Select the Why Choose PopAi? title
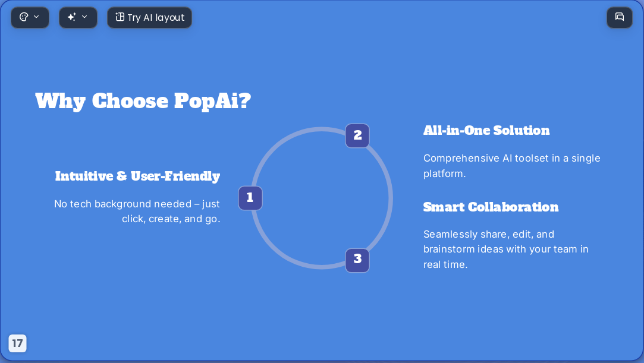Image resolution: width=644 pixels, height=363 pixels. pyautogui.click(x=143, y=101)
